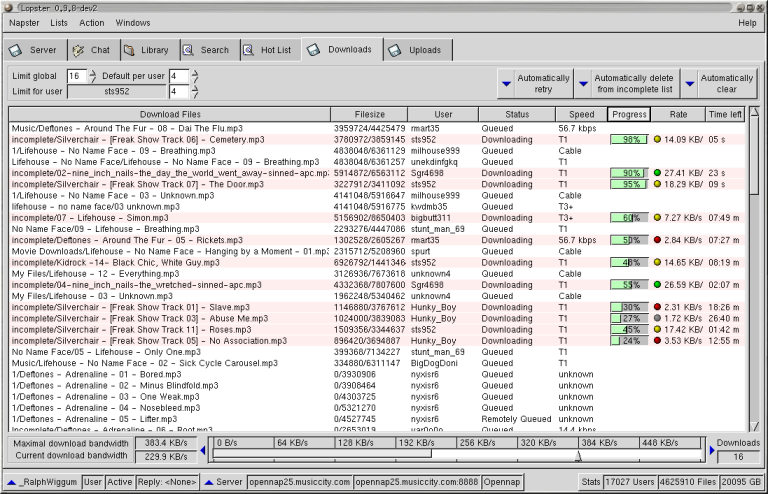Click blue arrow beside _RalphWiggum
The image size is (768, 494).
(x=12, y=482)
